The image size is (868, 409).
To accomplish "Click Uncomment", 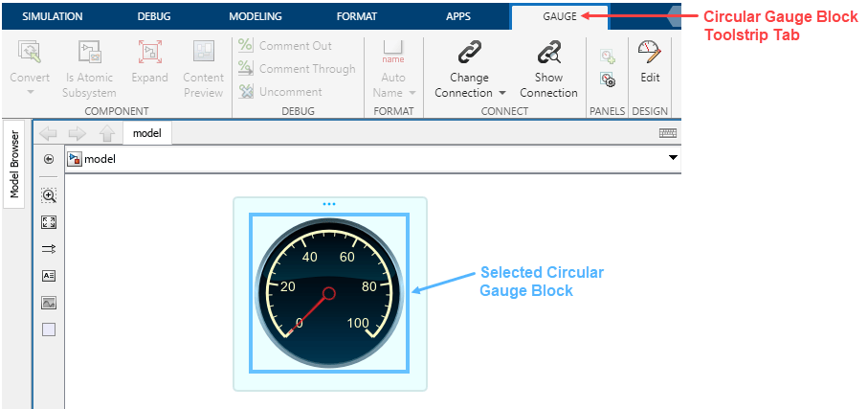I will point(280,91).
